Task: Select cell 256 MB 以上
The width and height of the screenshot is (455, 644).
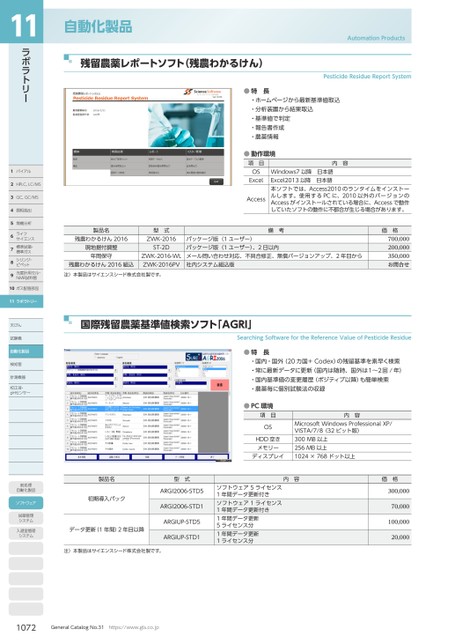Action: click(x=352, y=448)
